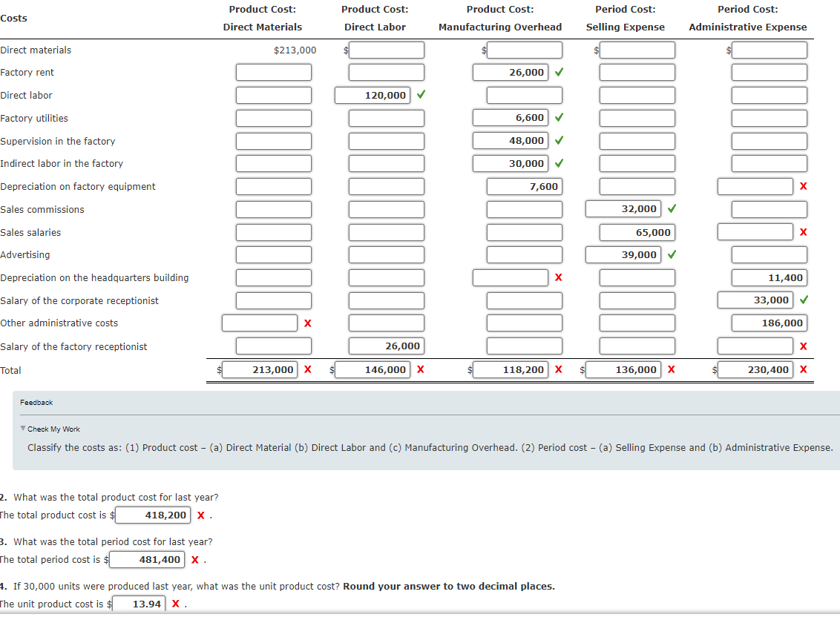
Task: Select empty Manufacturing Overhead field in Direct materials row
Action: 525,50
